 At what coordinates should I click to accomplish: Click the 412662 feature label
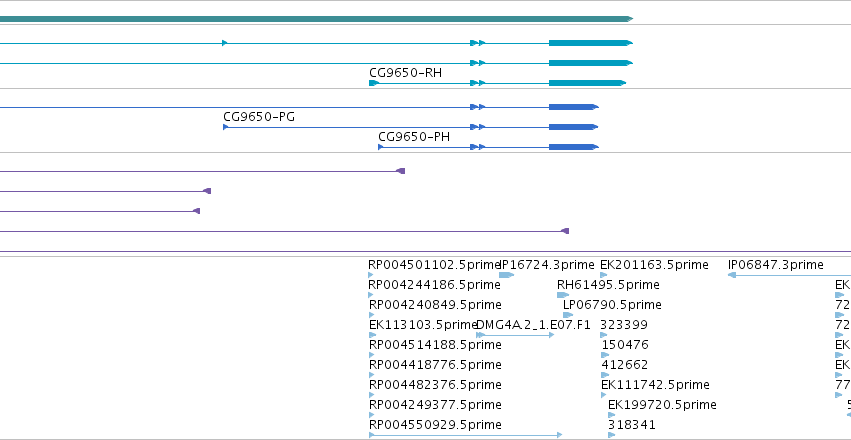(x=625, y=365)
